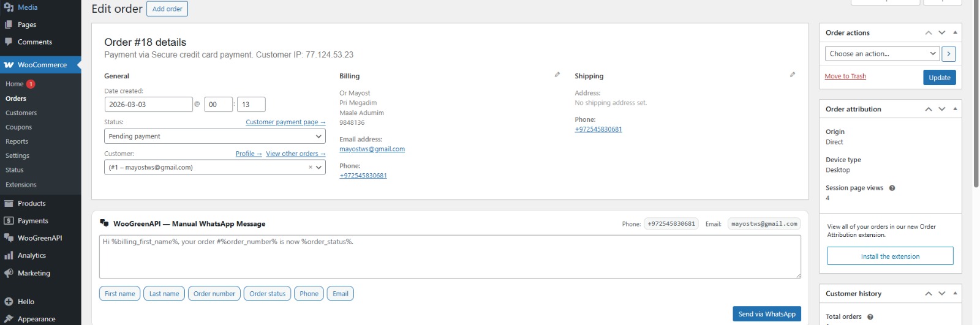This screenshot has height=325, width=980.
Task: Open Coupons submenu item
Action: pyautogui.click(x=19, y=127)
